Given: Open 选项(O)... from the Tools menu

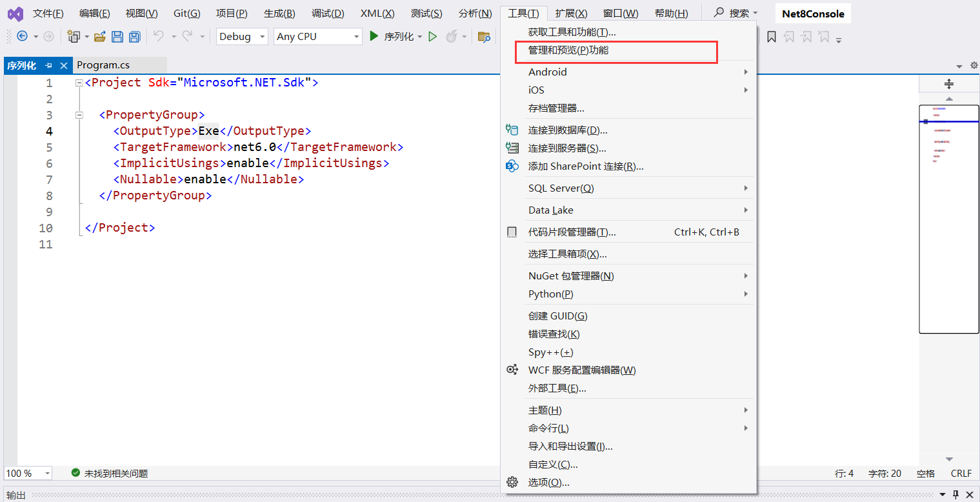Looking at the screenshot, I should (628, 482).
